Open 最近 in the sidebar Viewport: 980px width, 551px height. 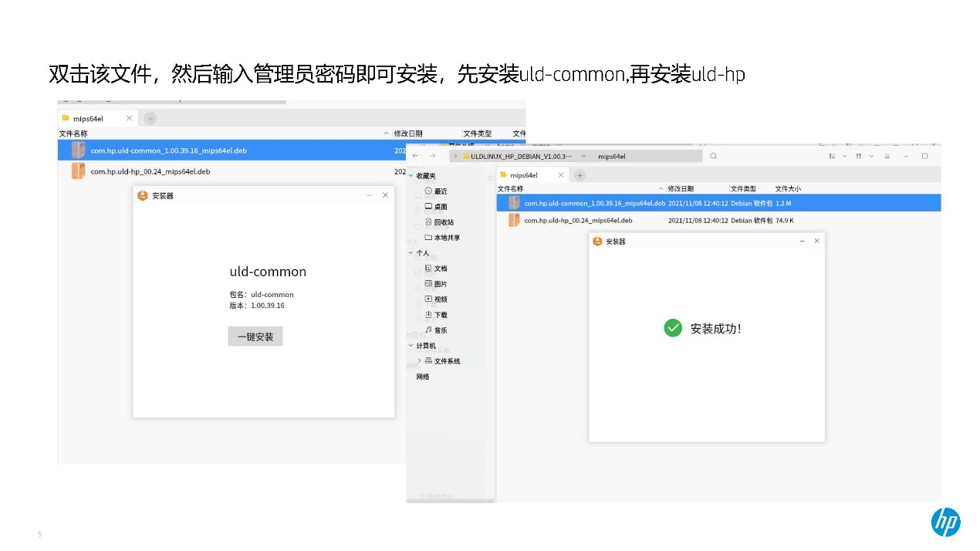(x=440, y=191)
